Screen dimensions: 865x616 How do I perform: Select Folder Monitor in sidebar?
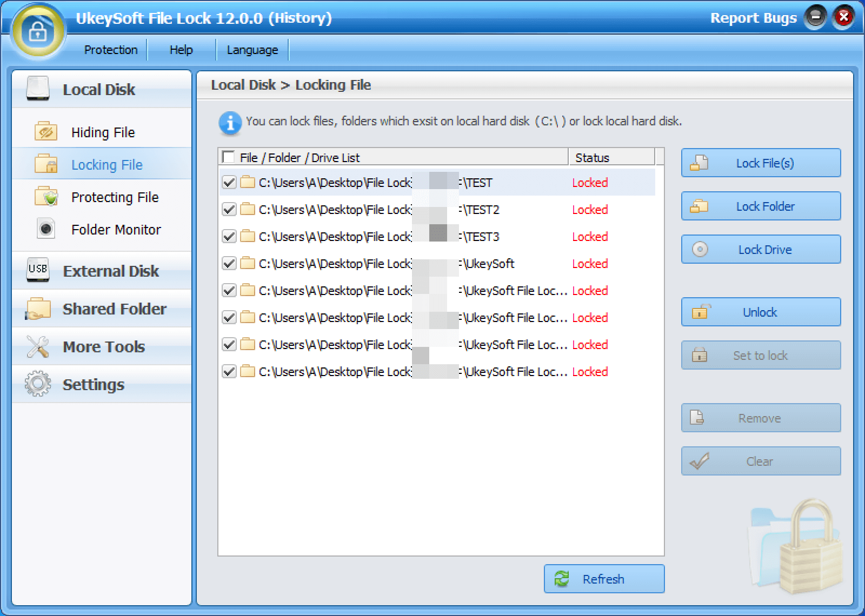pyautogui.click(x=102, y=229)
